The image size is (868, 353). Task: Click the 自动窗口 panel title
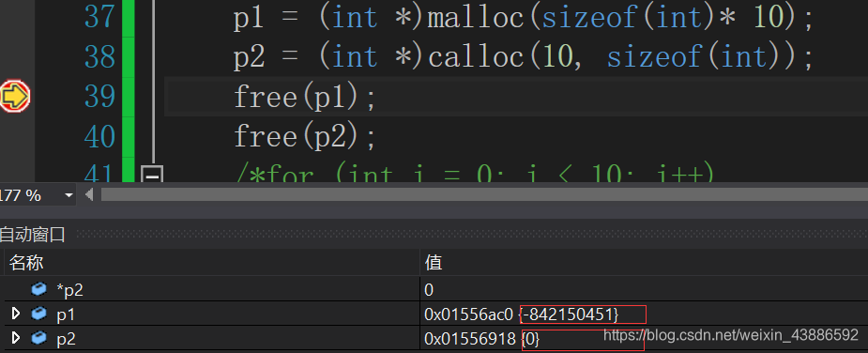32,235
